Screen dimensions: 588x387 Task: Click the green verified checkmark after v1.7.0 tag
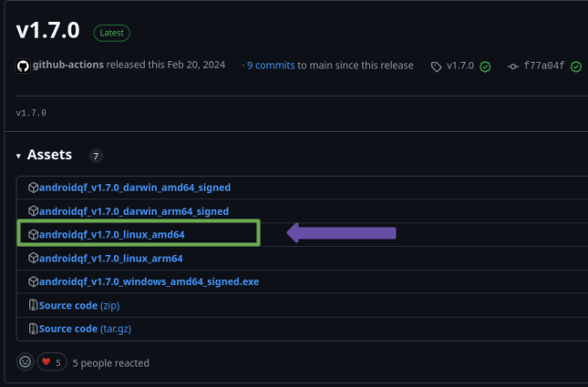486,66
